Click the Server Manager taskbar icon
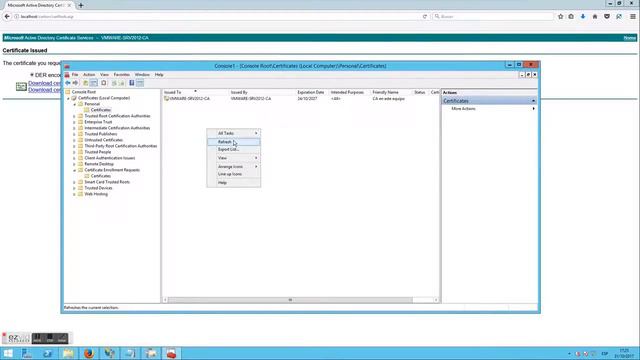 [x=27, y=353]
